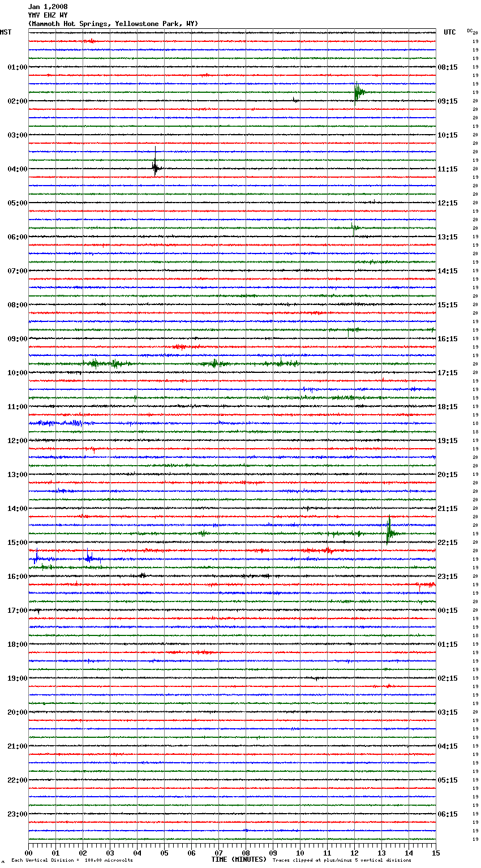Select the 21:00 MST row label
This screenshot has height=868, width=481.
click(x=18, y=746)
